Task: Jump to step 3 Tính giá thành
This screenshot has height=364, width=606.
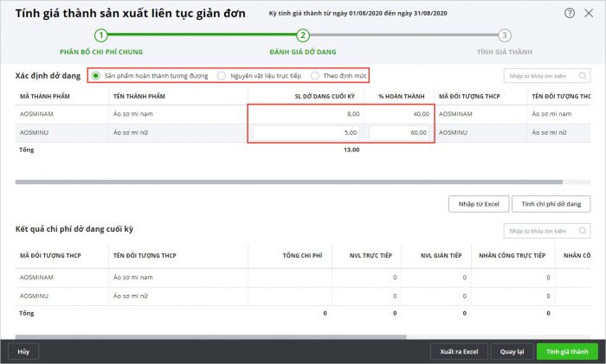Action: tap(505, 35)
